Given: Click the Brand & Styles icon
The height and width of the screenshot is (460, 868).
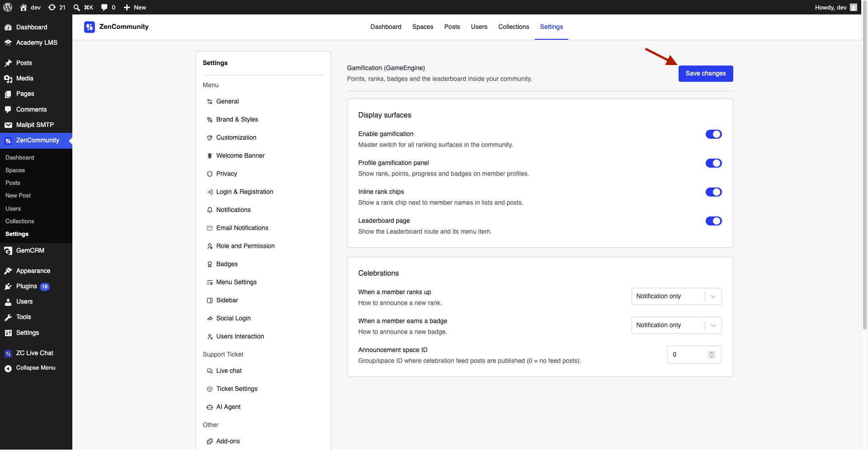Looking at the screenshot, I should pos(210,120).
